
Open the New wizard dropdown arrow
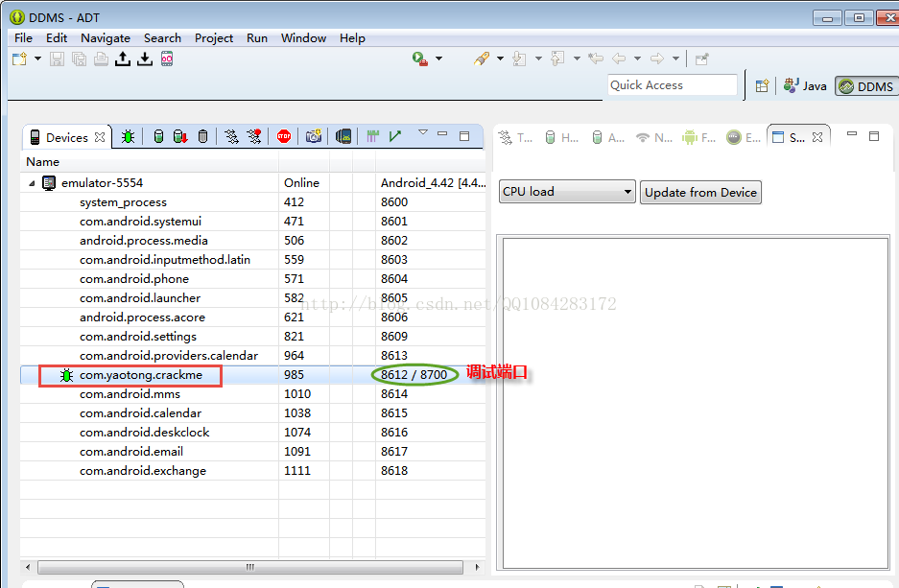point(37,59)
